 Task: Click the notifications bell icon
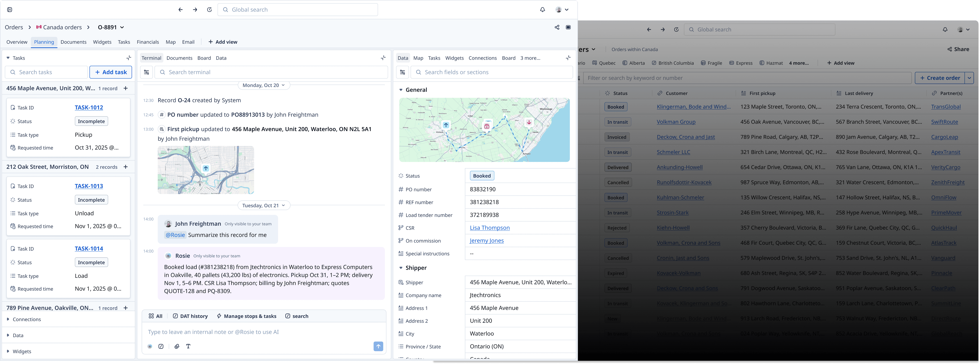tap(542, 9)
